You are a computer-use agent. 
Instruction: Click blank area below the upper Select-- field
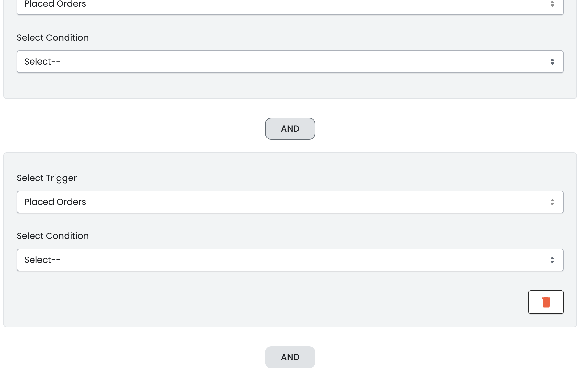(x=284, y=86)
